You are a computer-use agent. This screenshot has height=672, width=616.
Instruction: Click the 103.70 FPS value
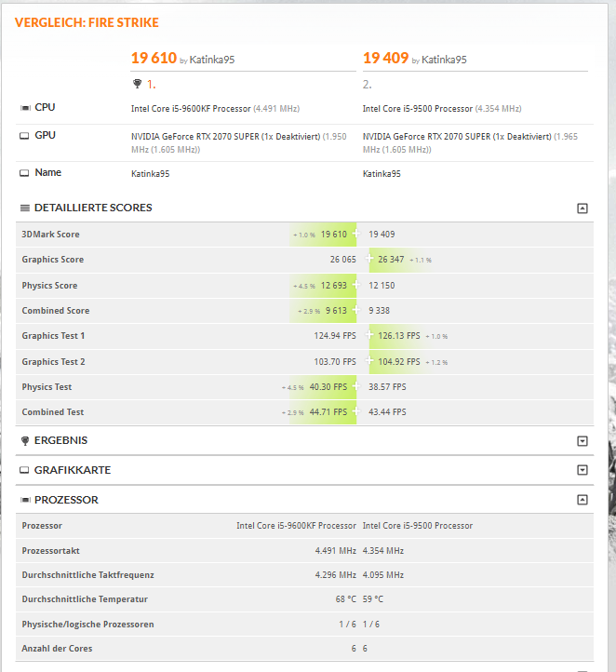(335, 362)
